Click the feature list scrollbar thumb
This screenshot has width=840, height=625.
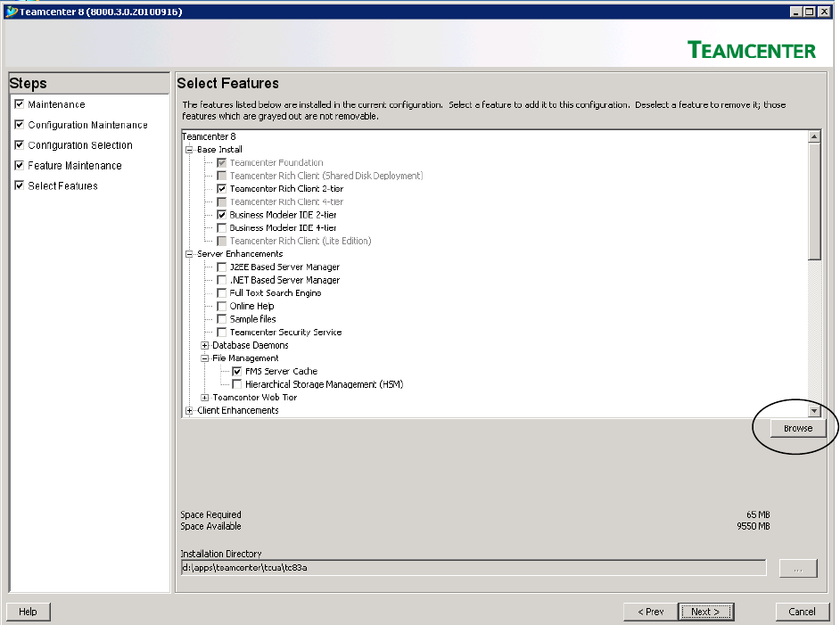point(814,201)
